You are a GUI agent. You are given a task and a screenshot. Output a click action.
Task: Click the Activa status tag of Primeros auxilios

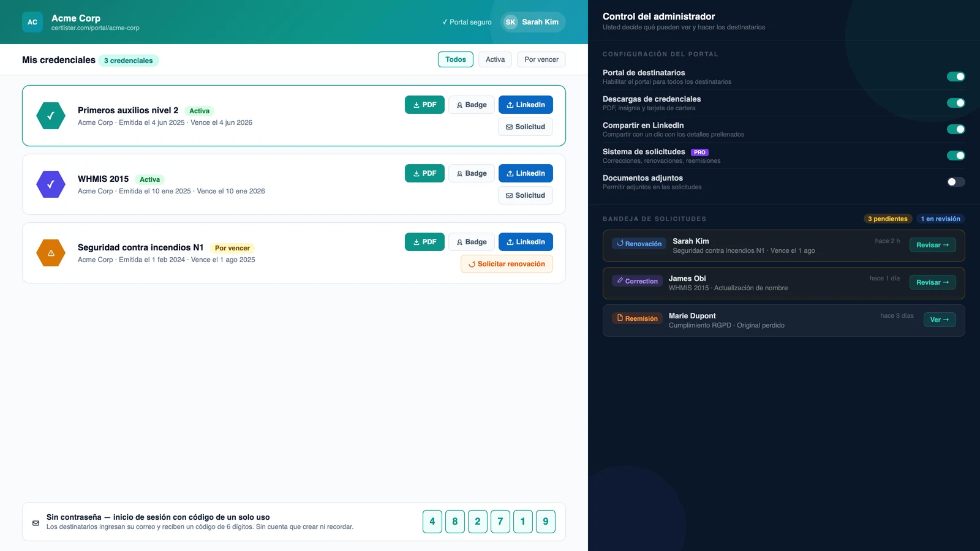[199, 111]
